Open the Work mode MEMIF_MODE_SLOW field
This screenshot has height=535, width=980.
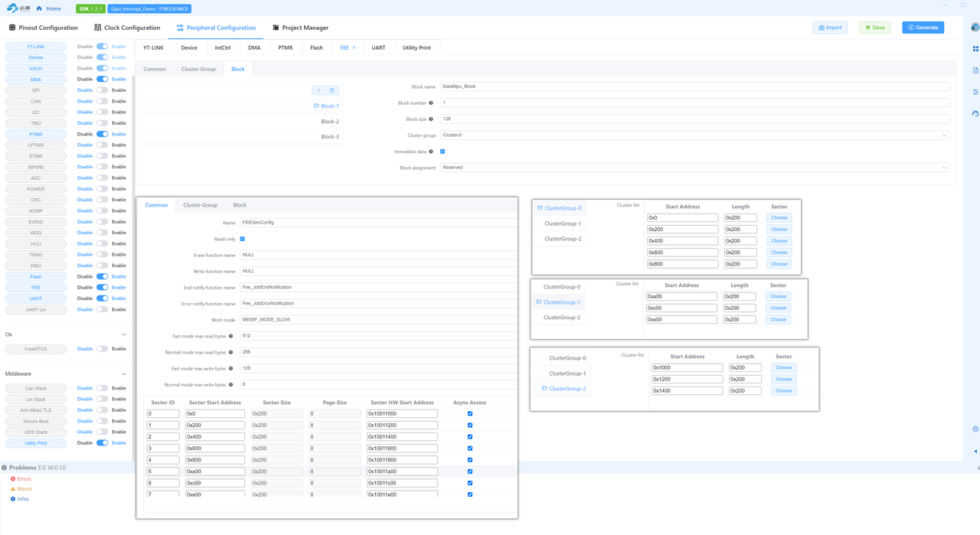point(379,320)
